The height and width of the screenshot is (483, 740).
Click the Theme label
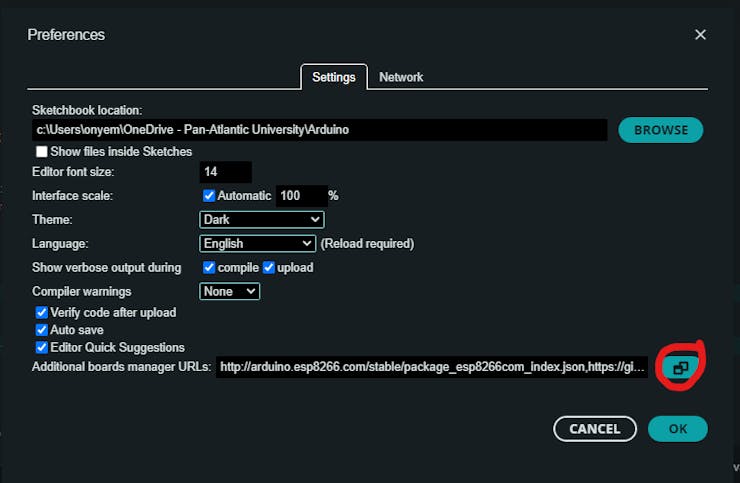[52, 220]
